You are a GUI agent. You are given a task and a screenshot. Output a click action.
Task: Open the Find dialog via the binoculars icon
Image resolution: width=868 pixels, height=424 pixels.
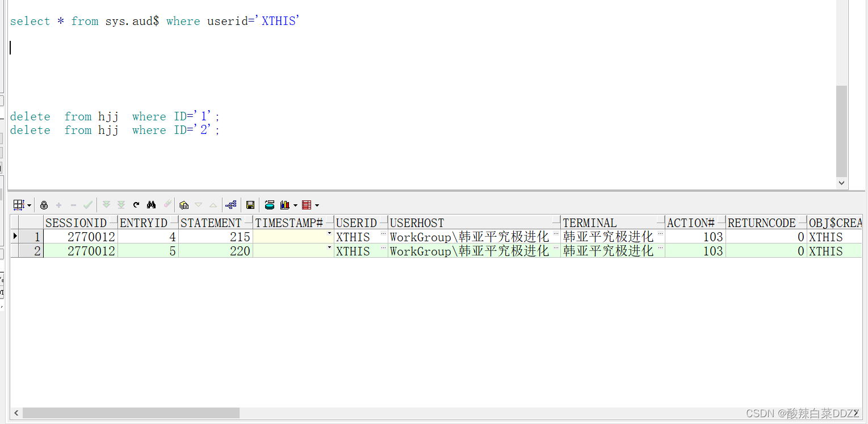pyautogui.click(x=152, y=204)
